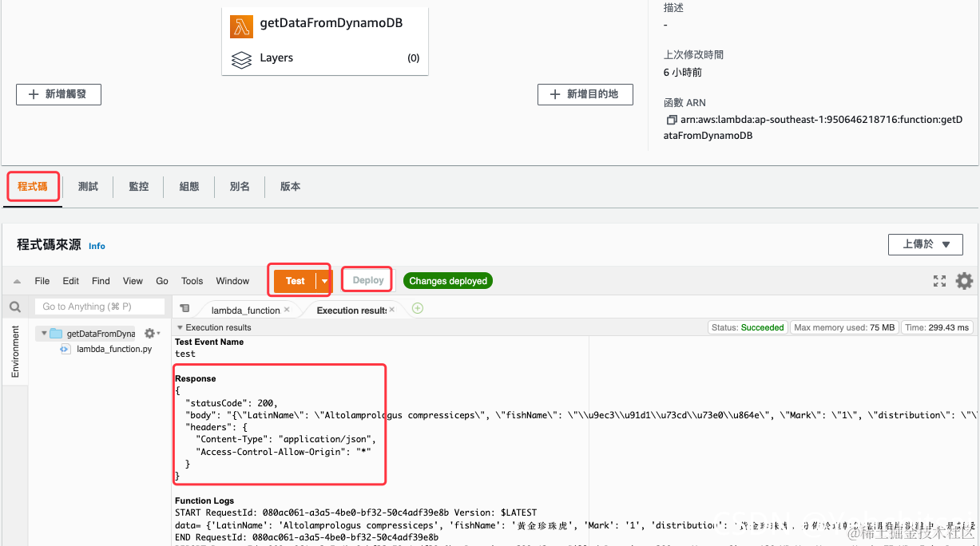Click the Layers stack icon
The image size is (980, 546).
[241, 59]
